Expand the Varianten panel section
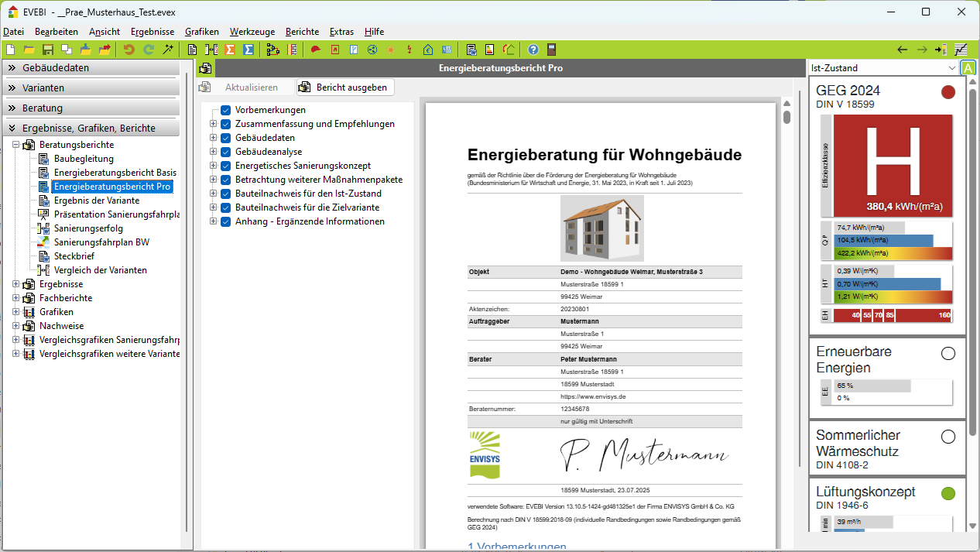980x552 pixels. (x=90, y=87)
